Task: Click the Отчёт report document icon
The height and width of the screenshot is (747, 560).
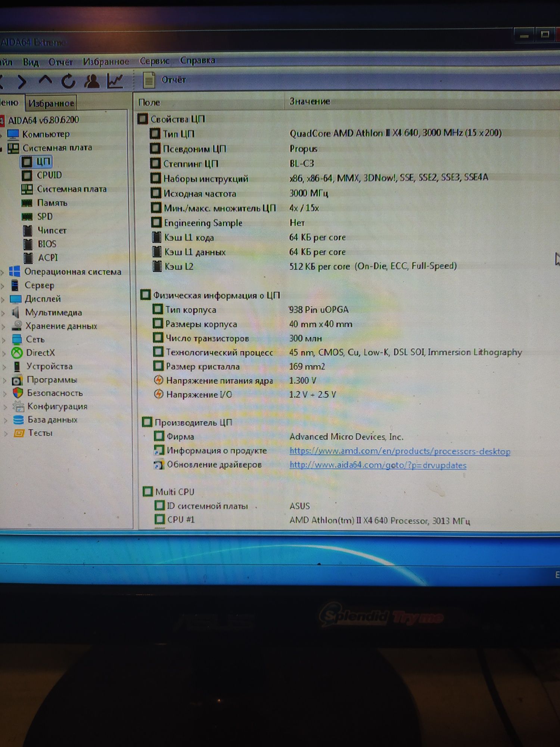Action: pos(149,80)
